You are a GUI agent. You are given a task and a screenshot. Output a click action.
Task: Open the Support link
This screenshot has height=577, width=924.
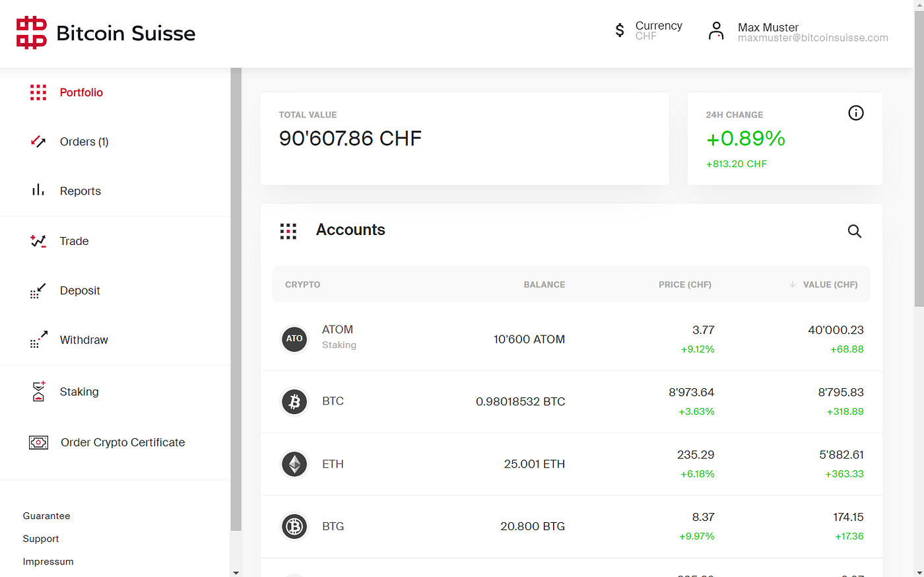coord(41,539)
